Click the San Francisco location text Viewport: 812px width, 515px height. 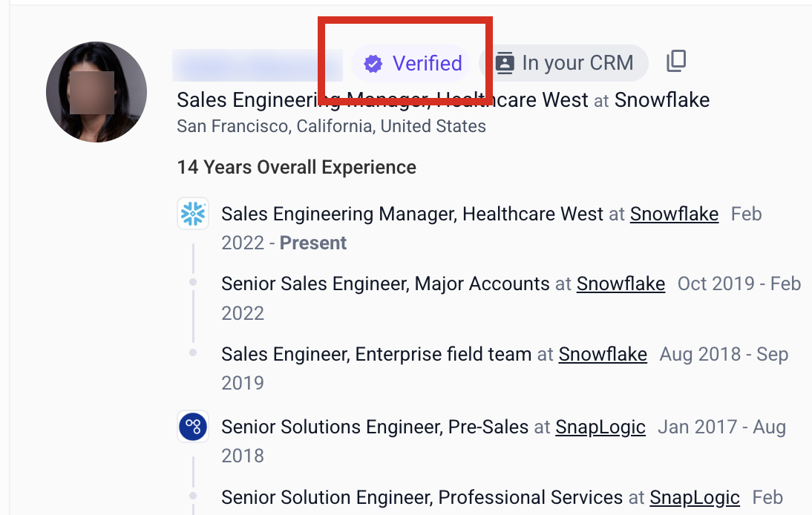pyautogui.click(x=331, y=126)
